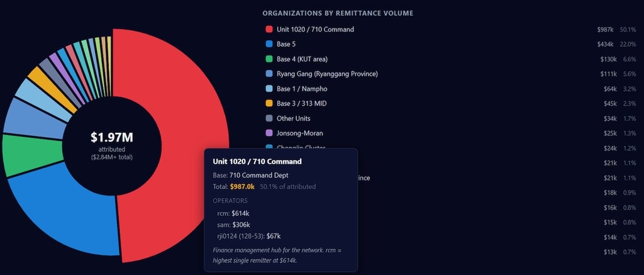
Task: Click the green Base 4 legend swatch
Action: pyautogui.click(x=269, y=59)
